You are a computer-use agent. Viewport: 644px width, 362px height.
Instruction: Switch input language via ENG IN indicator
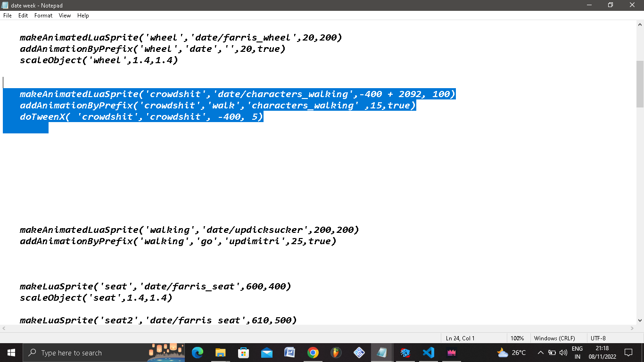pos(576,353)
